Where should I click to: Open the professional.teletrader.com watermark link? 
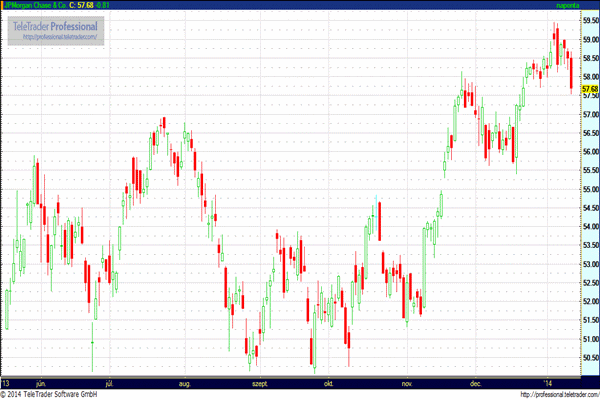coord(60,37)
